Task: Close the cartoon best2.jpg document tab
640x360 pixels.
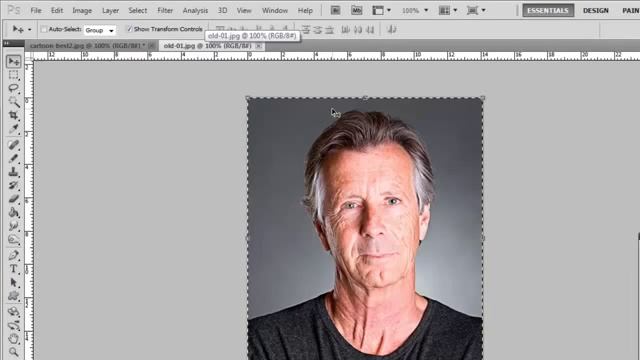Action: 151,46
